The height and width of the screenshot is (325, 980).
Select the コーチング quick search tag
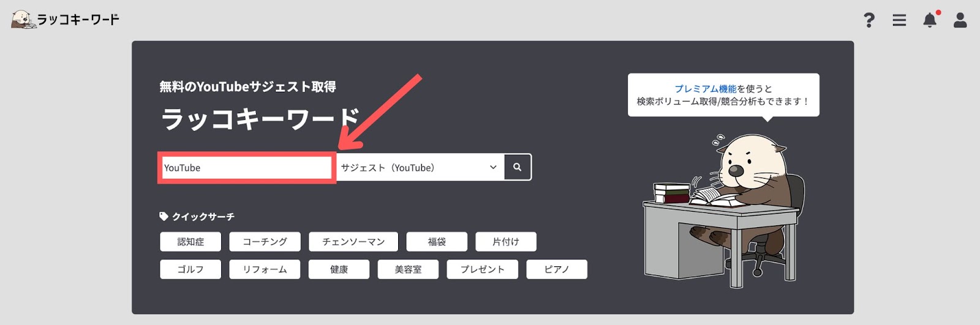coord(265,242)
